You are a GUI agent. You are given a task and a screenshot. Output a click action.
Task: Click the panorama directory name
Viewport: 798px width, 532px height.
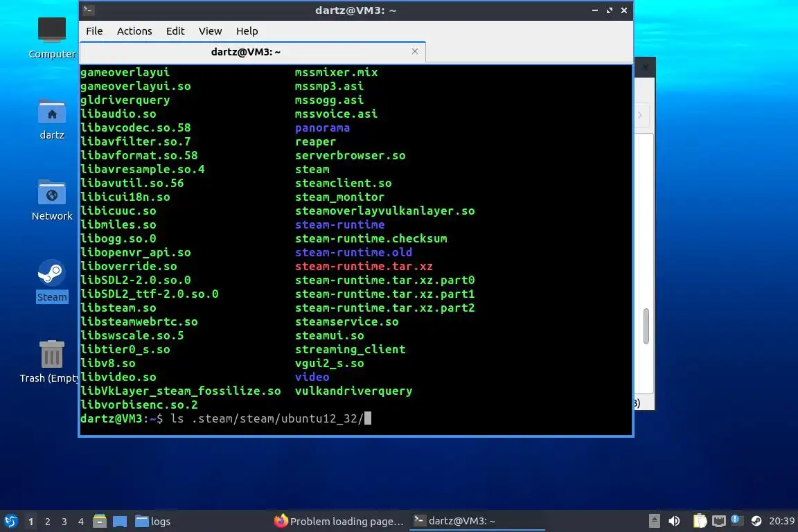coord(322,127)
